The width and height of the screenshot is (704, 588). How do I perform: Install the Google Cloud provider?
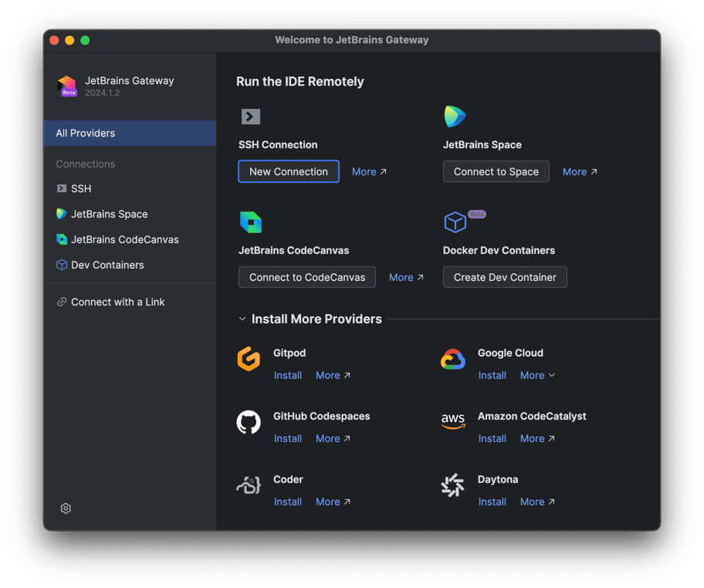[x=492, y=375]
